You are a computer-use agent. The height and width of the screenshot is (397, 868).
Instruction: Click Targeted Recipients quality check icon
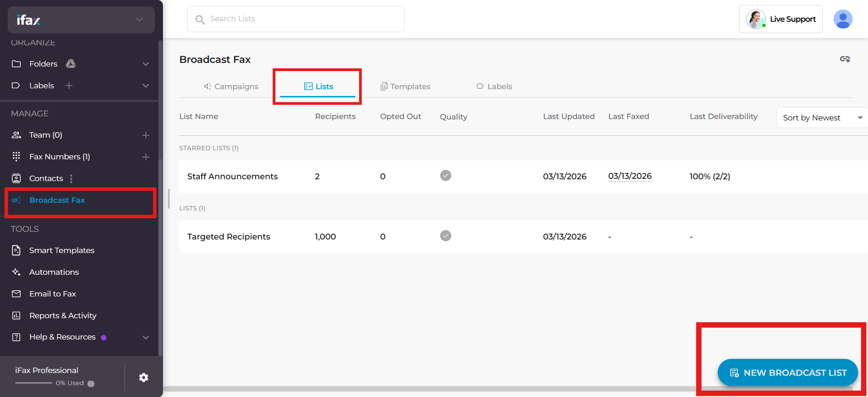tap(445, 236)
